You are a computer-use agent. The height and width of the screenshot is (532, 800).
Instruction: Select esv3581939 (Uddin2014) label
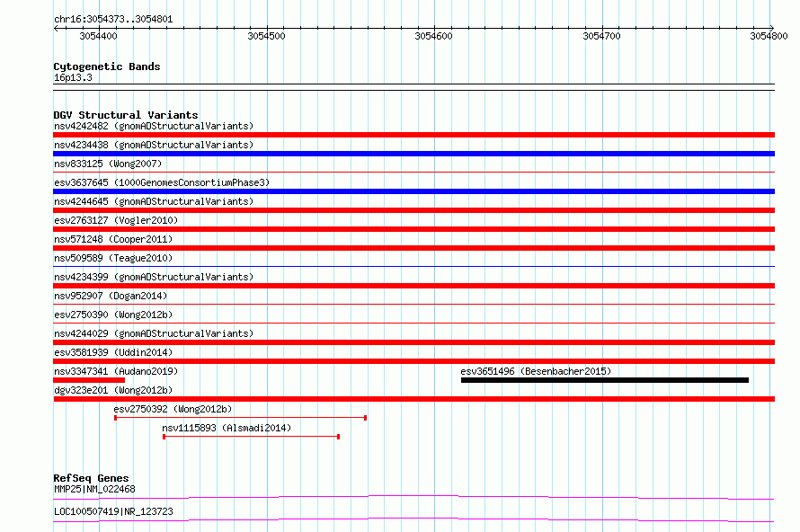point(113,352)
